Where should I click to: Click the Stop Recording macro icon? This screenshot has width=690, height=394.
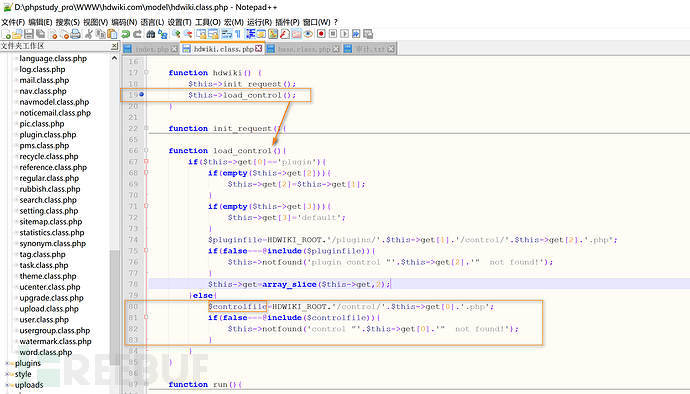[x=333, y=34]
